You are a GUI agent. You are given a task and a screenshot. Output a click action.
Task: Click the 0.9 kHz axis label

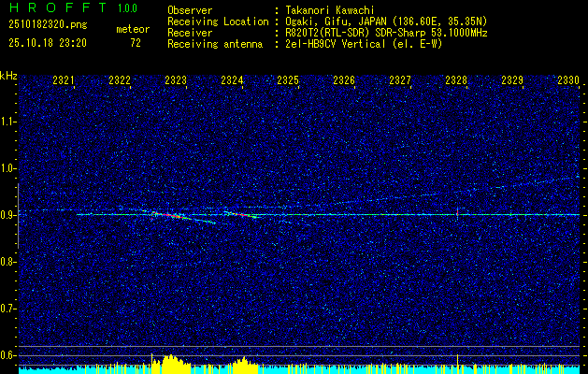[x=8, y=215]
